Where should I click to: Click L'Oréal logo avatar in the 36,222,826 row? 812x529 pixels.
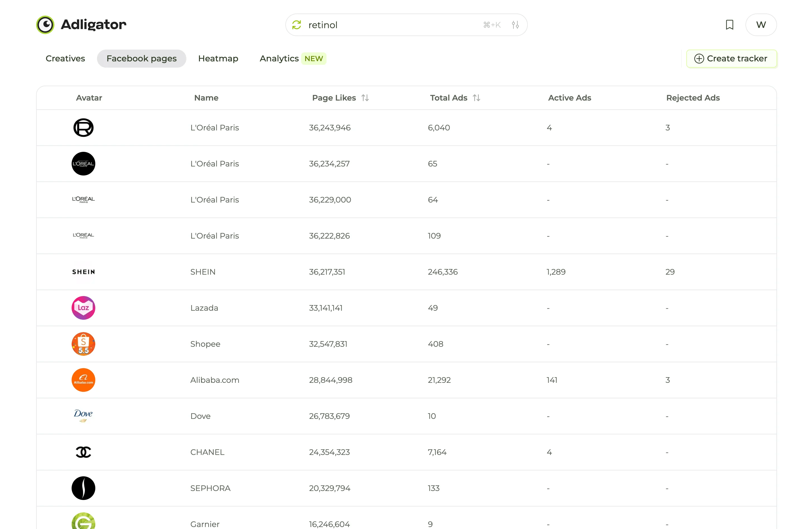pos(83,235)
